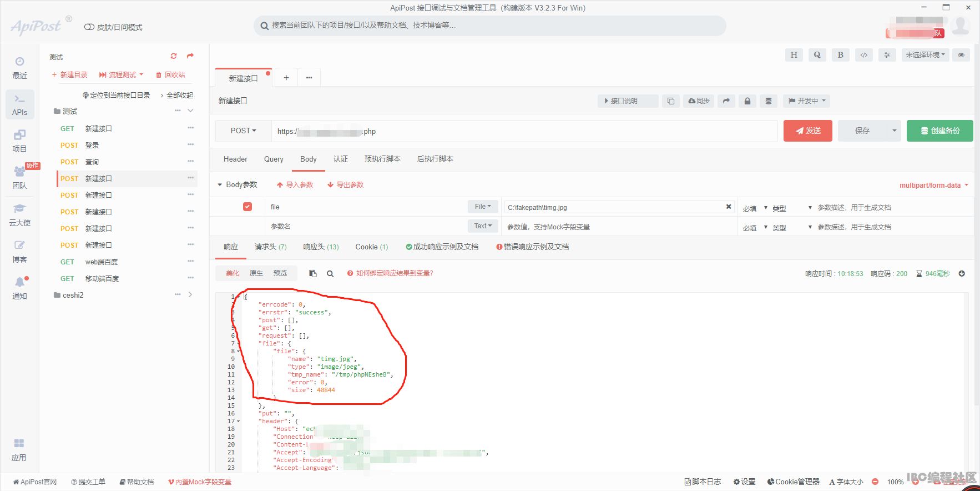
Task: Click the lock icon in interface toolbar
Action: pyautogui.click(x=747, y=101)
